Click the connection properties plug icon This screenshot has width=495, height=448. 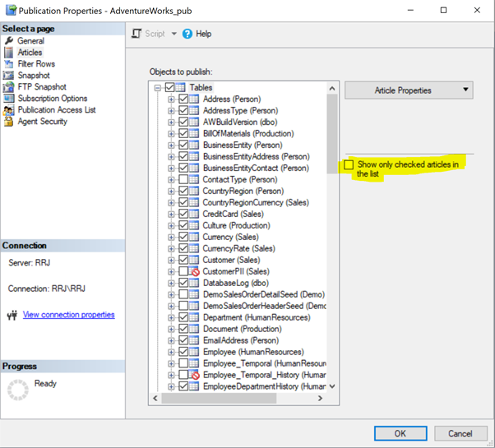[12, 315]
